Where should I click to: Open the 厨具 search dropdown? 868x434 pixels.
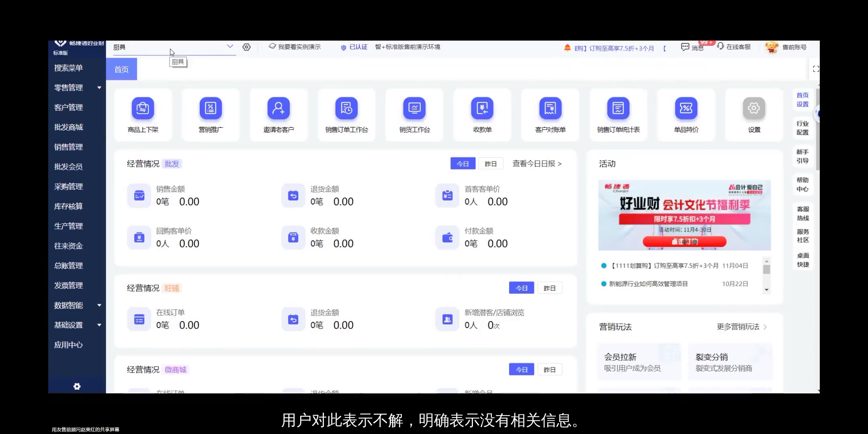230,47
